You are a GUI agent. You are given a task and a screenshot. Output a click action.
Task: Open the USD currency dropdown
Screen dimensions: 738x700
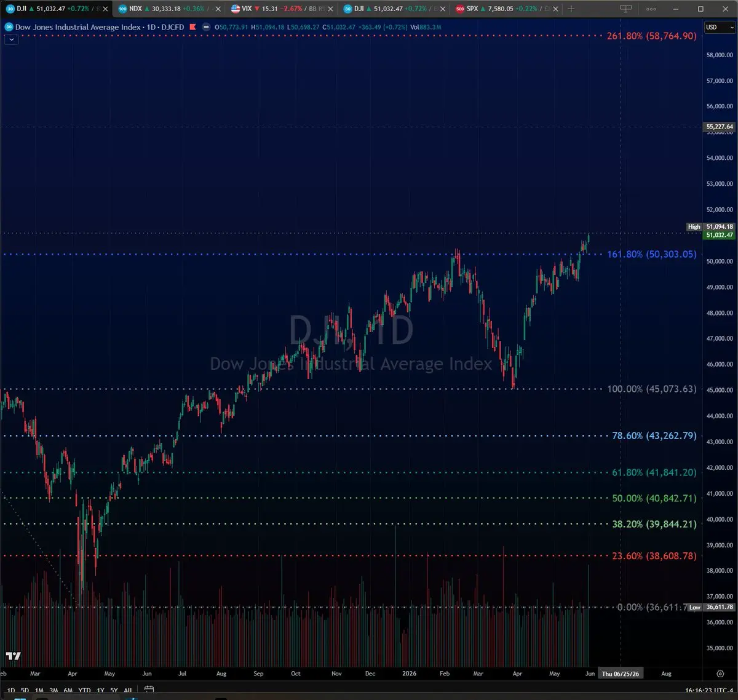tap(720, 27)
